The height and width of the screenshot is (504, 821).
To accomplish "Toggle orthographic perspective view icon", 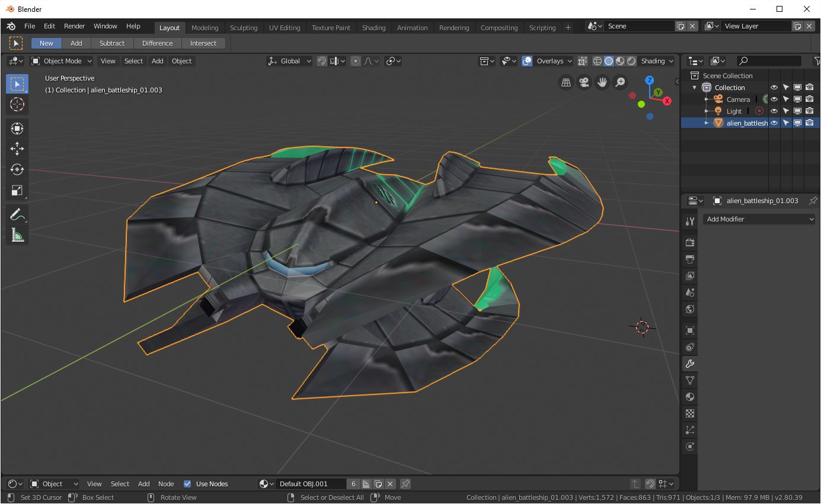I will (566, 82).
